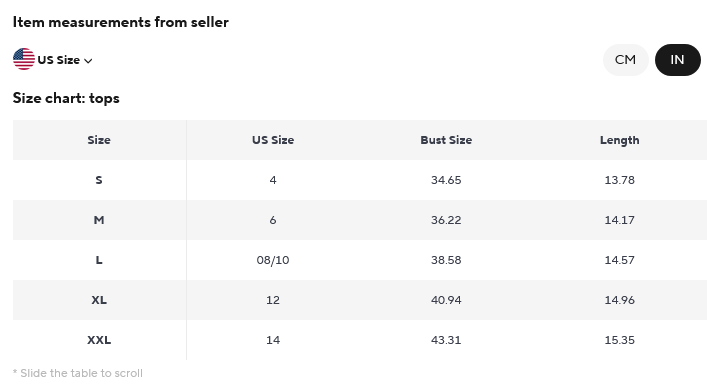
Task: Click the Bust Size column header
Action: [446, 140]
